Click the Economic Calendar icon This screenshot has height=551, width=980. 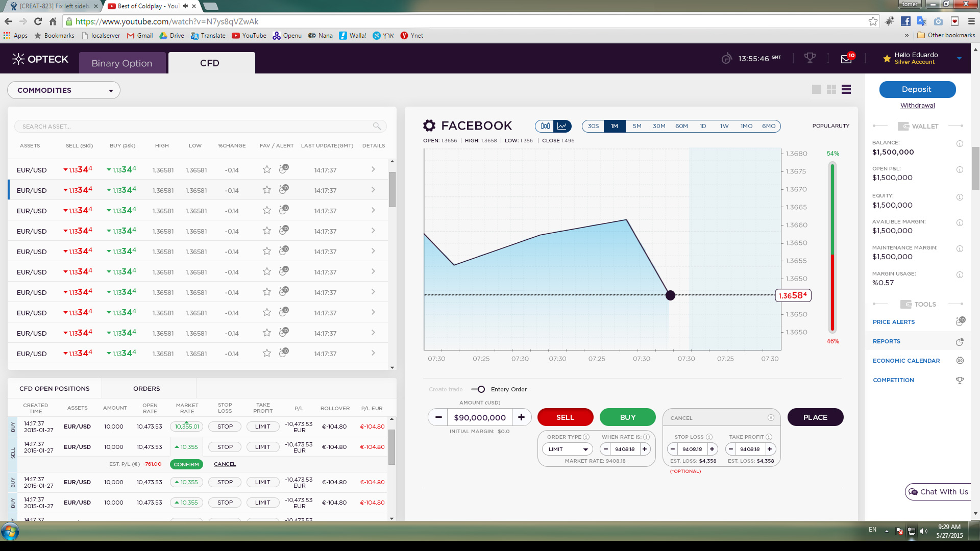point(960,361)
